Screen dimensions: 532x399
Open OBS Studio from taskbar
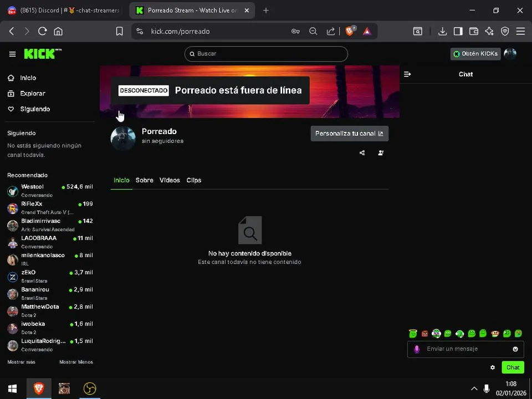point(90,388)
